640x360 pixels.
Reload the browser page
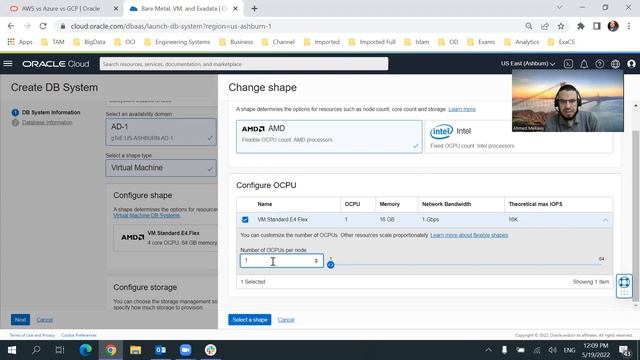pos(43,26)
